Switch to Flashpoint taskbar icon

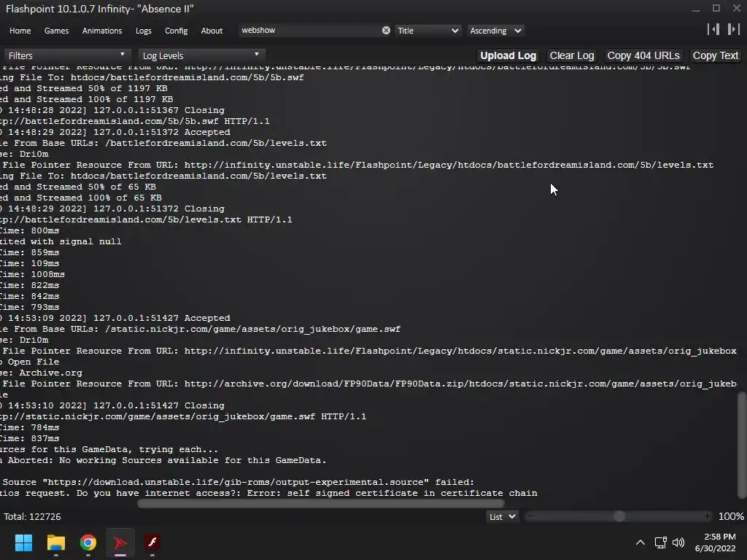[120, 542]
